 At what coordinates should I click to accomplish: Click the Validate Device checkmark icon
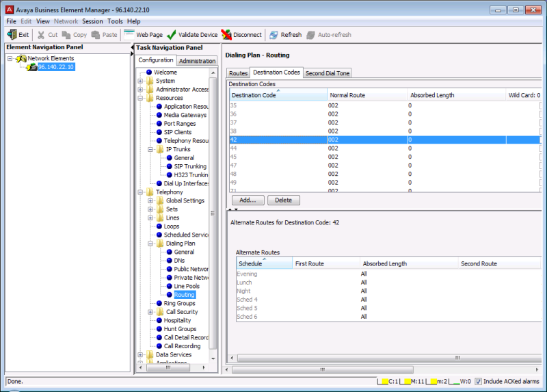172,35
